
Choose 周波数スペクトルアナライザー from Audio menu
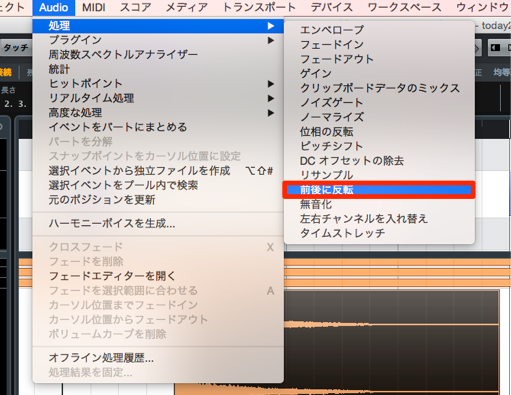(x=158, y=55)
